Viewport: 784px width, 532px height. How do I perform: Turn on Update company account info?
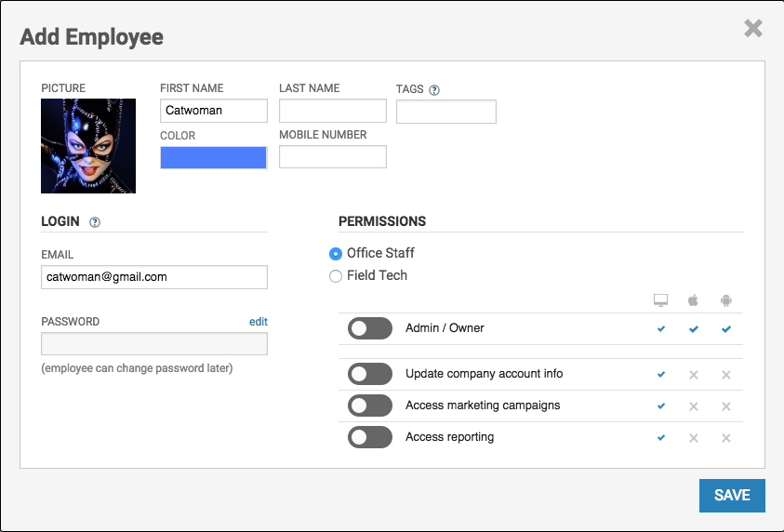click(370, 374)
